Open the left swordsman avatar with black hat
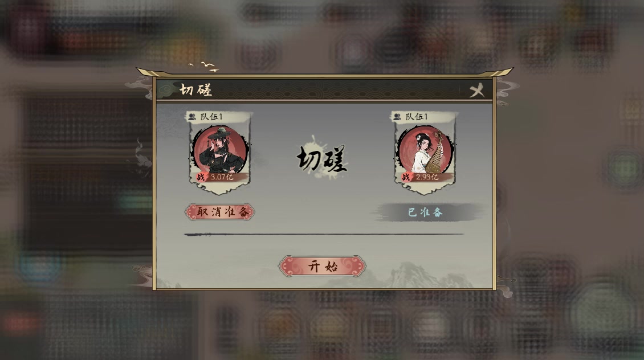Screen dimensions: 644x360 click(x=220, y=150)
